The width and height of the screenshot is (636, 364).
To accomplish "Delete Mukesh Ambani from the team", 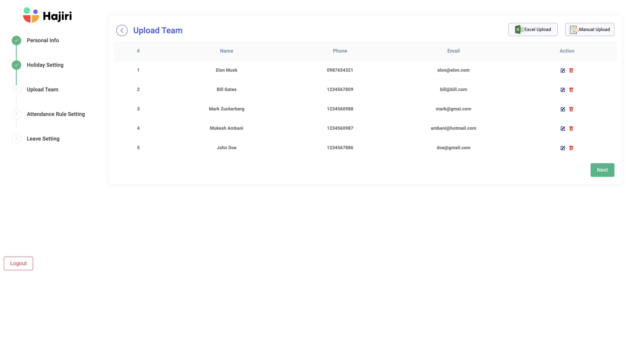I will 571,129.
